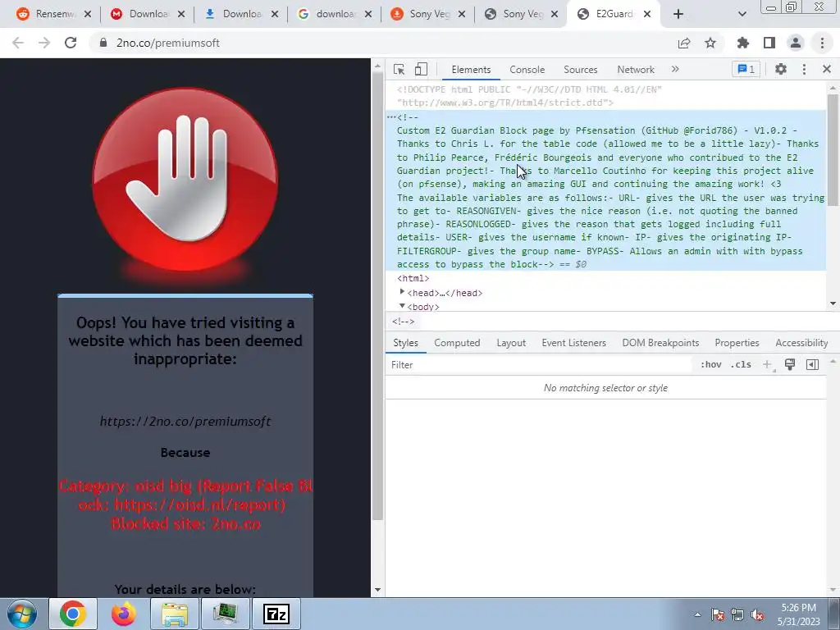
Task: Switch to the Network tab
Action: point(636,70)
